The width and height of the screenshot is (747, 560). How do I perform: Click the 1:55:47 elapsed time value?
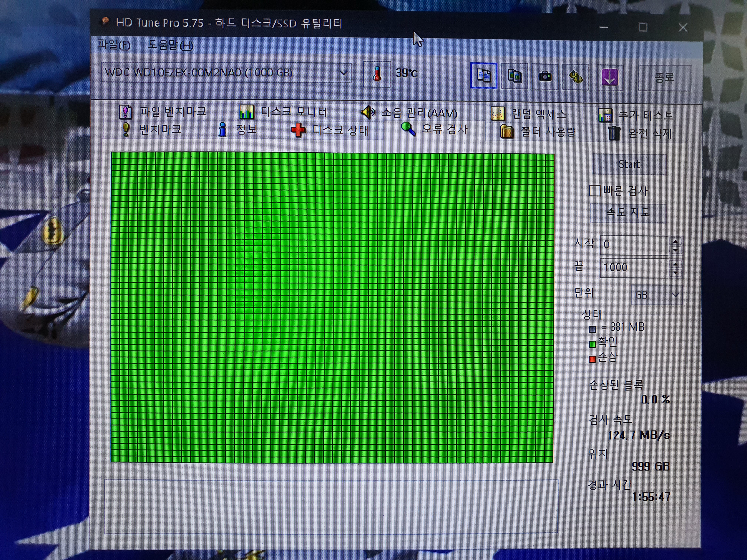(651, 497)
